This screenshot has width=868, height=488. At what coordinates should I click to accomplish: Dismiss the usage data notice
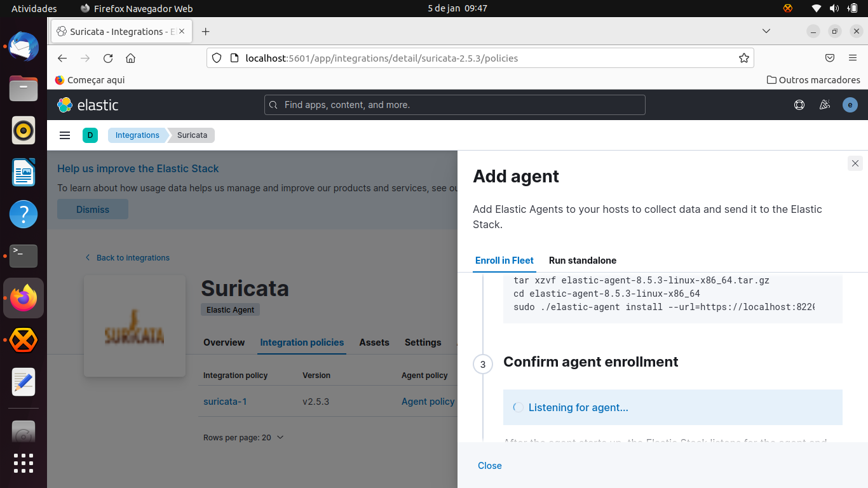point(93,210)
